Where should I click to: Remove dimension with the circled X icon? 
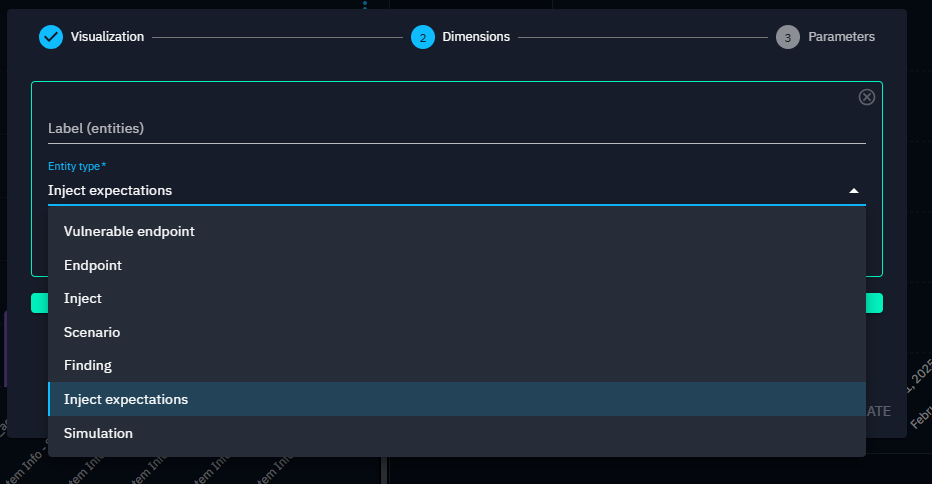(x=867, y=97)
